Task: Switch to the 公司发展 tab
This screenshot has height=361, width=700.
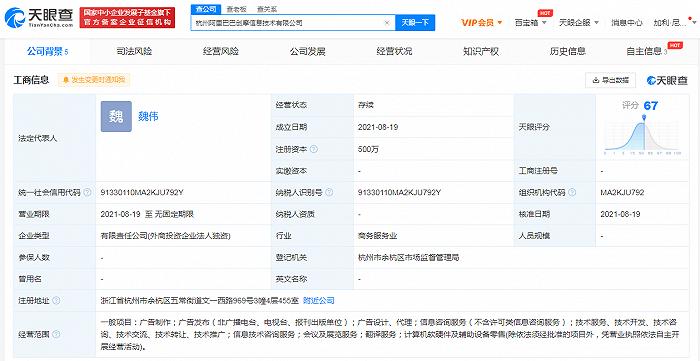Action: pyautogui.click(x=307, y=52)
